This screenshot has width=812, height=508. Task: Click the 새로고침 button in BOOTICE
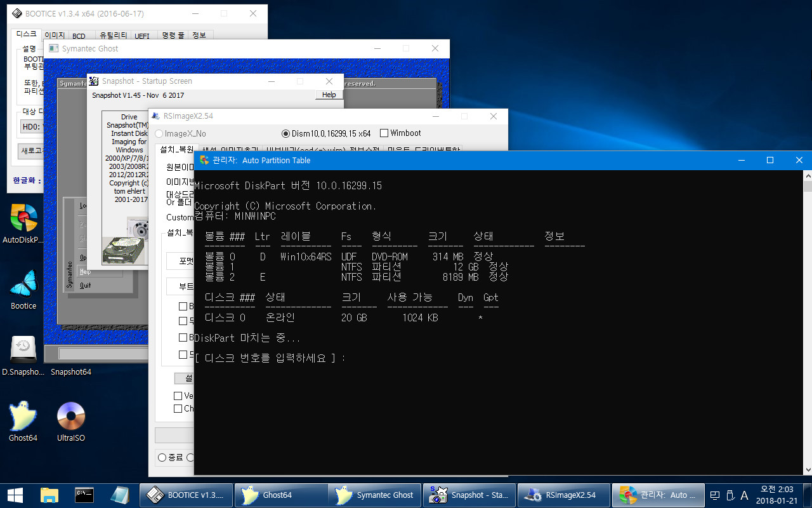tap(31, 151)
